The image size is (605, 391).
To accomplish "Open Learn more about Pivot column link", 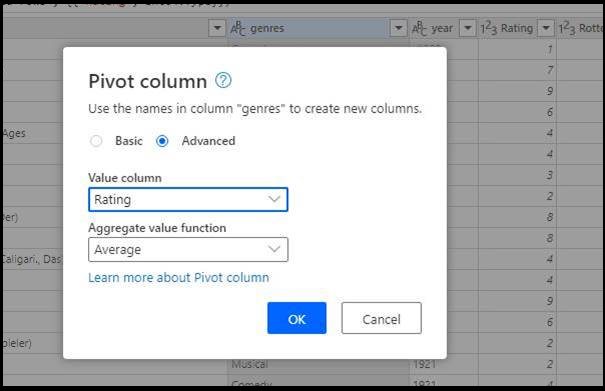I will tap(179, 278).
